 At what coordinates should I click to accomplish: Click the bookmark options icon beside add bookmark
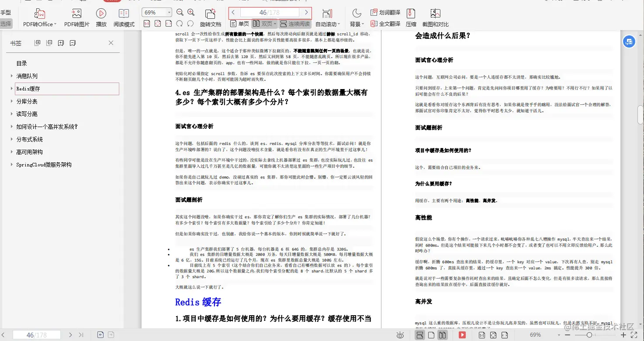73,43
